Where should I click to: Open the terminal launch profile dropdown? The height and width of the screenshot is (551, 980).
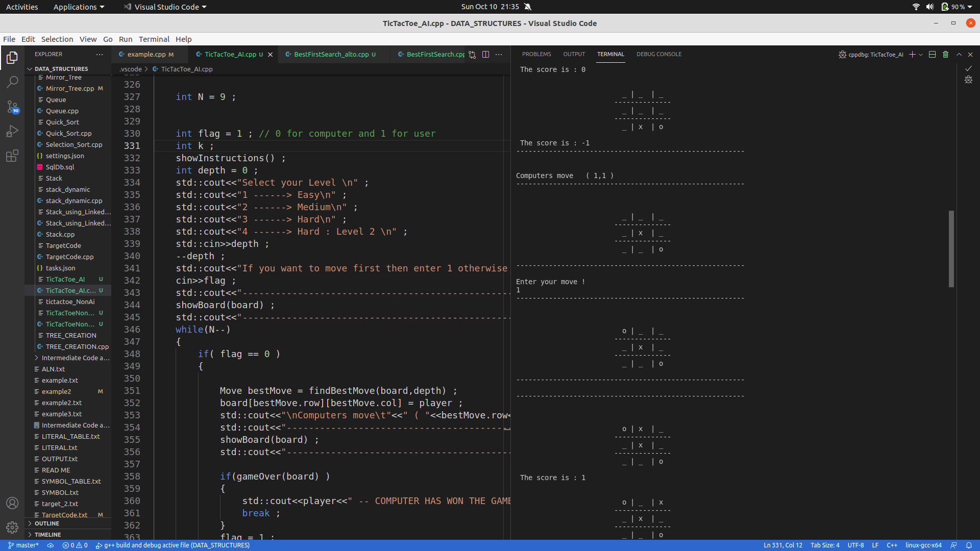tap(921, 54)
